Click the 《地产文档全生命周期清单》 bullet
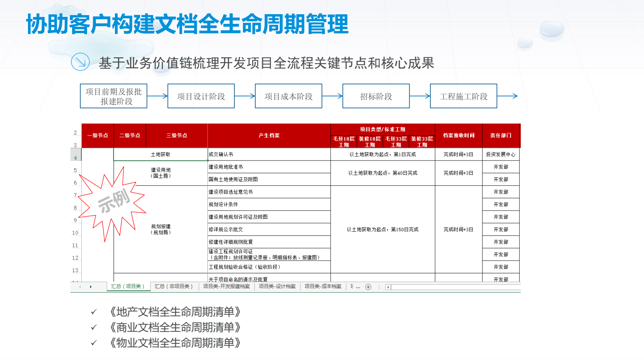The height and width of the screenshot is (361, 644). 175,312
